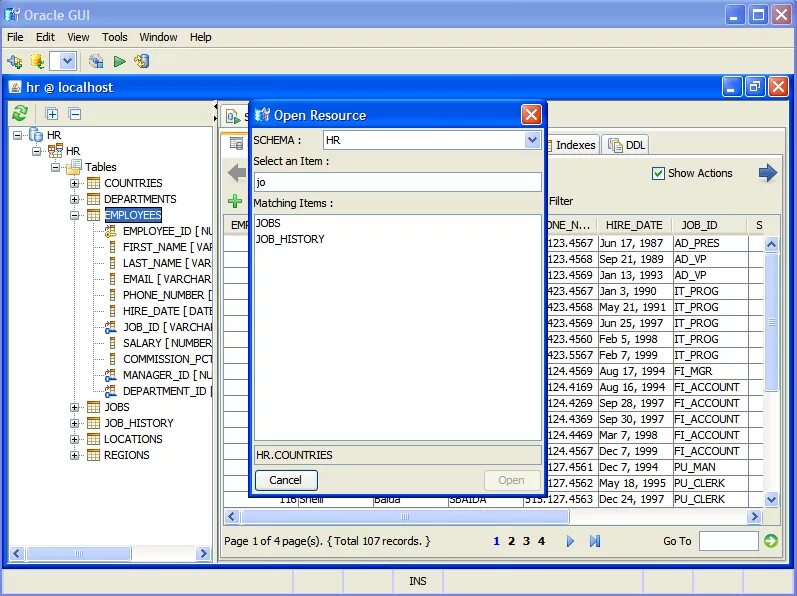Collapse the Tables folder node

point(55,167)
